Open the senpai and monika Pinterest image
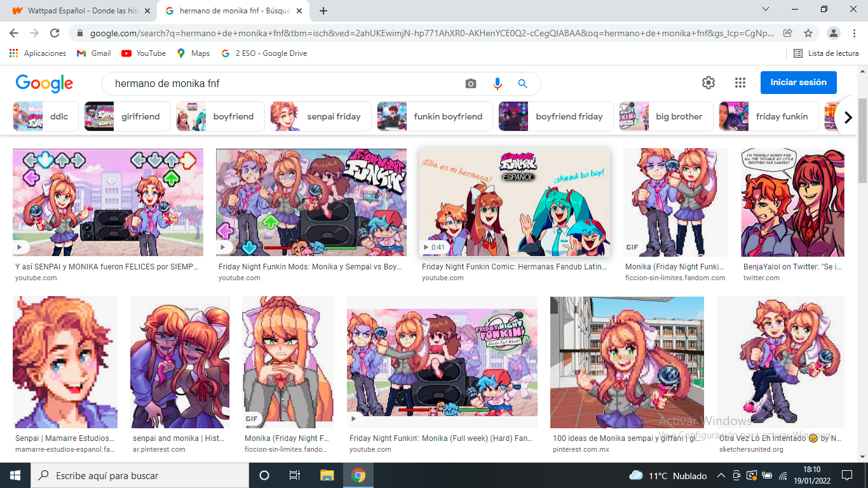The image size is (868, 488). point(180,362)
